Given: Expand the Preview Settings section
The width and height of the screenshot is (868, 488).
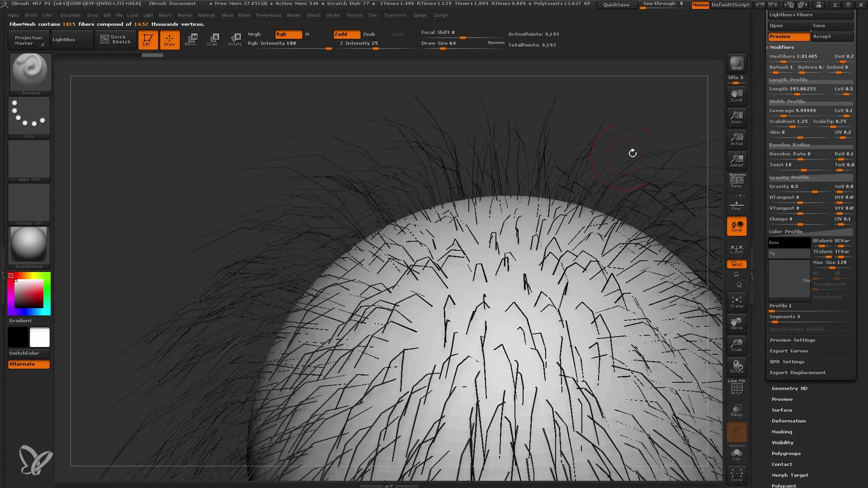Looking at the screenshot, I should coord(792,340).
